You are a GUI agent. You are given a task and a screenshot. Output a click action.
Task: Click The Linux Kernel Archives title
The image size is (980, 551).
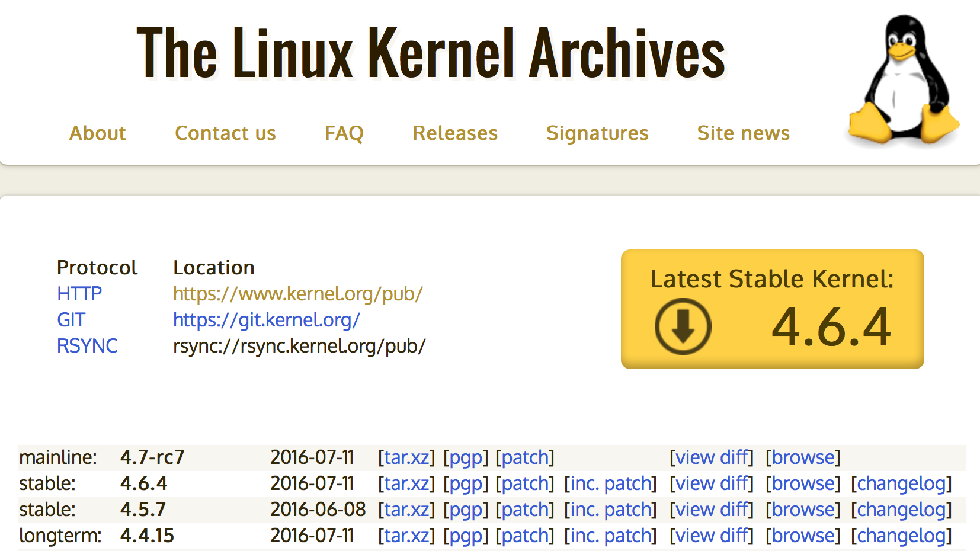[x=431, y=53]
